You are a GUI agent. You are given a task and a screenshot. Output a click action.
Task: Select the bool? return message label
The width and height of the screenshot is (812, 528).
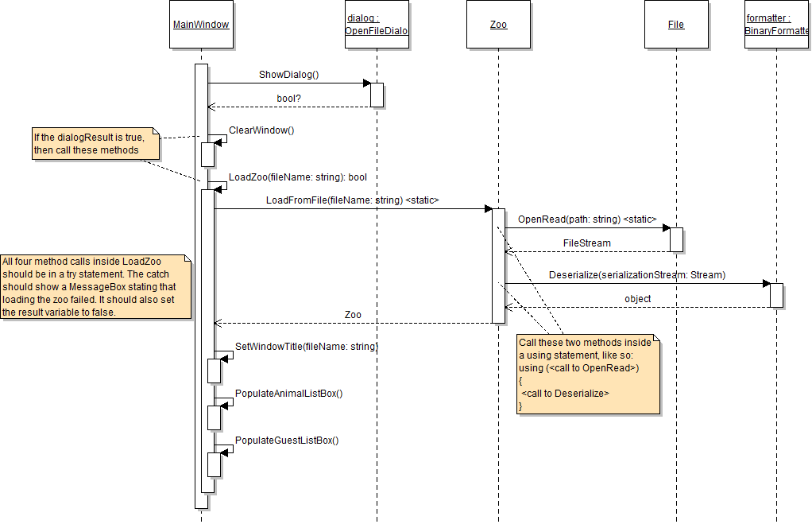coord(288,99)
